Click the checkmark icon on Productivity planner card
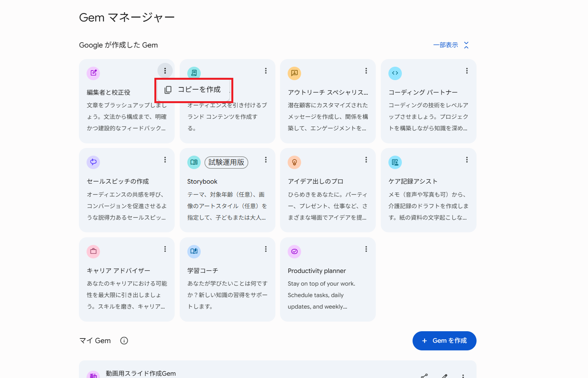 point(295,251)
